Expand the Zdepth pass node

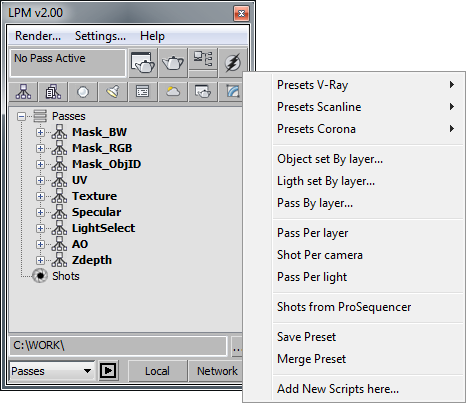pyautogui.click(x=40, y=260)
